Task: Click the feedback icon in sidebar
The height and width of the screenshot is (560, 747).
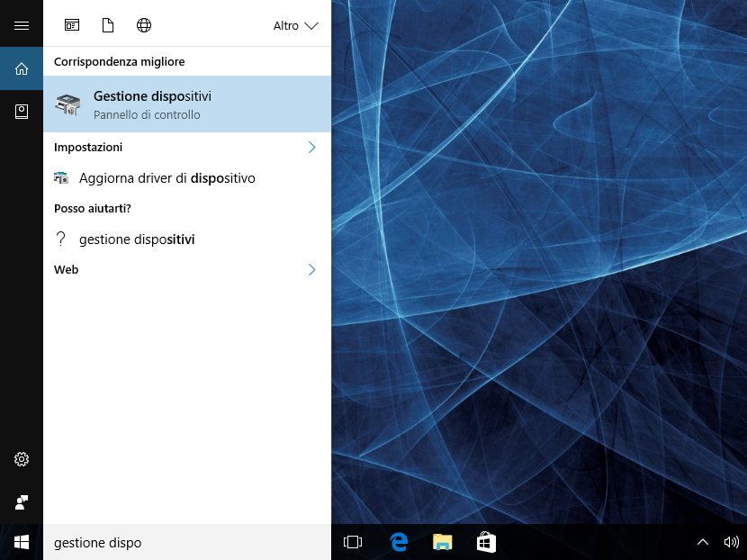Action: tap(22, 501)
